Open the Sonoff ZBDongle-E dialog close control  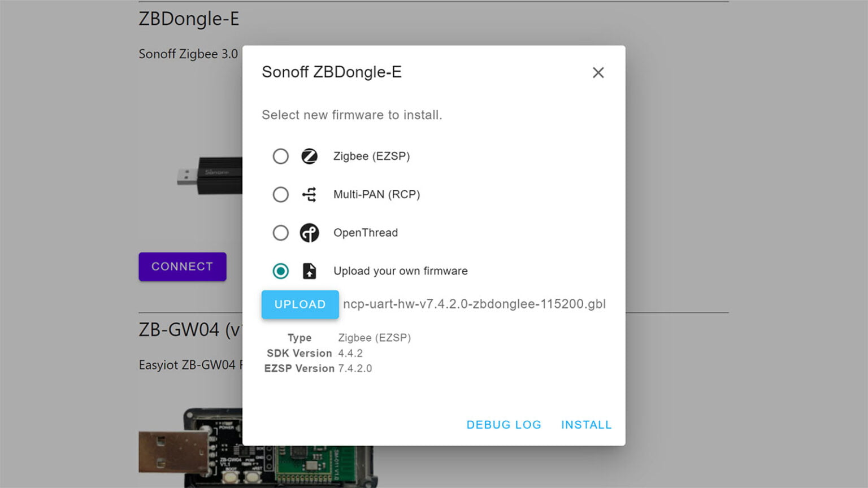coord(598,72)
